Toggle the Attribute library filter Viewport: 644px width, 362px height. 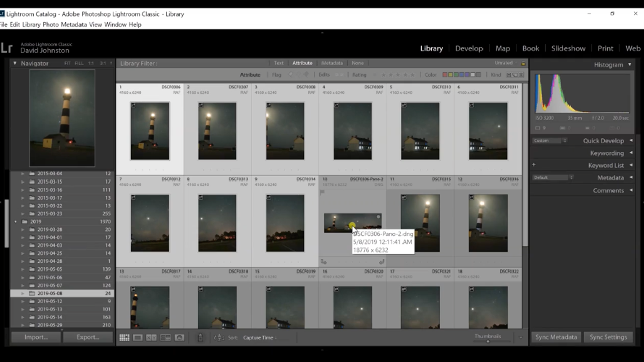(x=302, y=63)
